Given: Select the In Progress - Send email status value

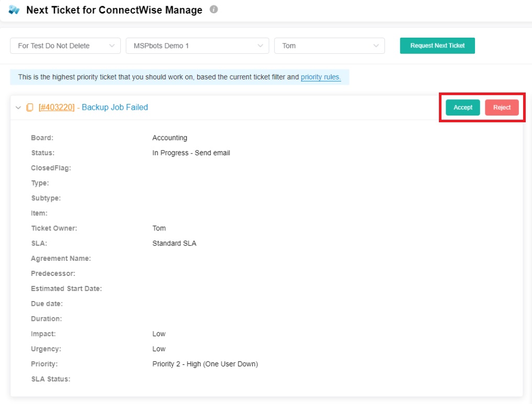Looking at the screenshot, I should [191, 153].
